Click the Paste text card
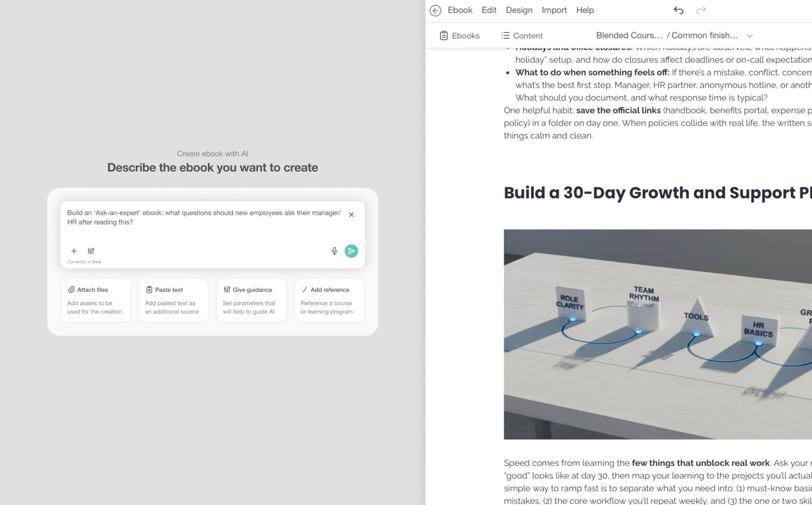Viewport: 812px width, 505px height. 173,300
